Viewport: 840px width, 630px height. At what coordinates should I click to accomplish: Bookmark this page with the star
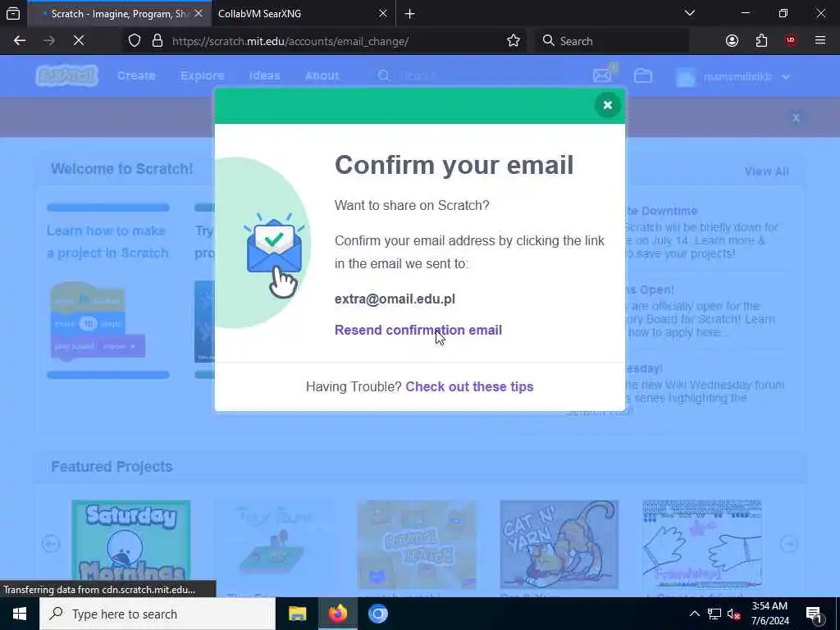(x=514, y=41)
